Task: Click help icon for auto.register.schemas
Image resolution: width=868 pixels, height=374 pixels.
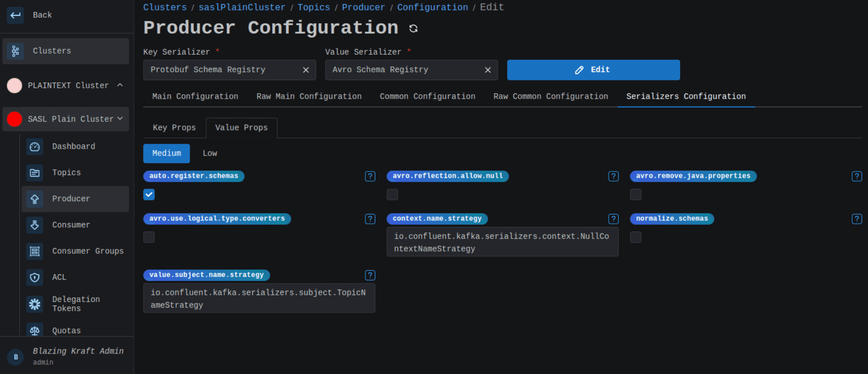Action: coord(370,177)
